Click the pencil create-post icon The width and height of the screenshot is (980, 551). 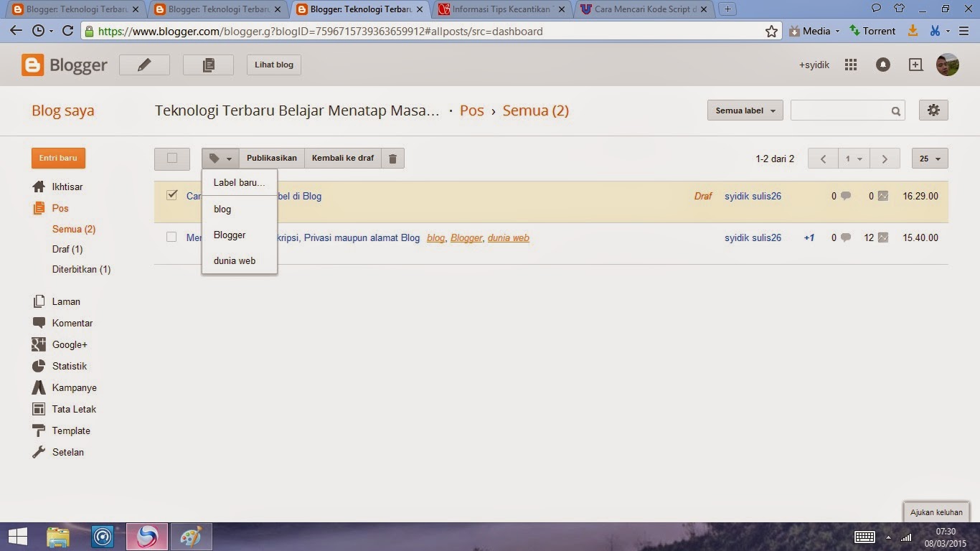point(144,65)
